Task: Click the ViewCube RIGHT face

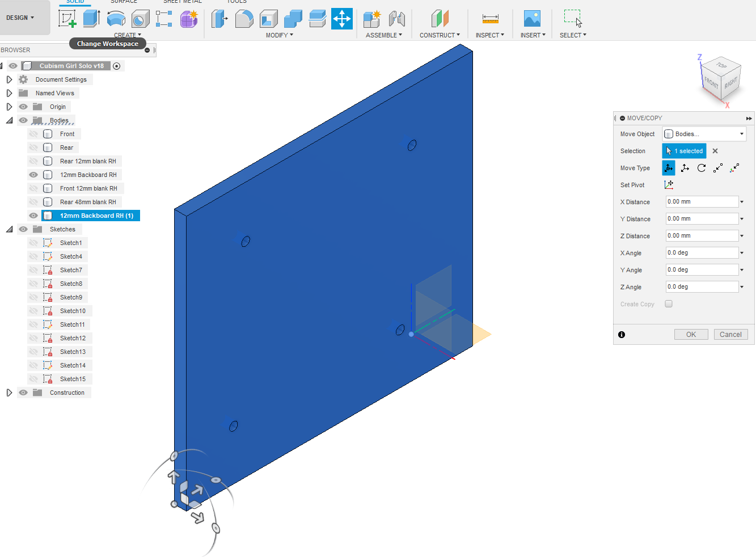Action: (730, 83)
